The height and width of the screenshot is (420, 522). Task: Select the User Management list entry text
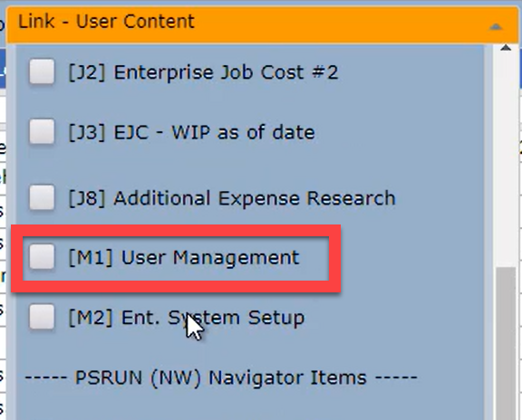coord(210,258)
